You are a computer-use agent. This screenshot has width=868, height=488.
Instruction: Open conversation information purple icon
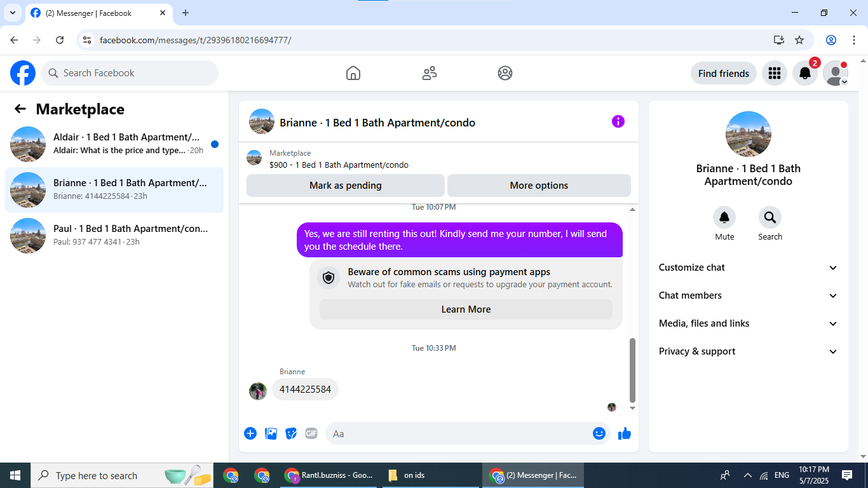coord(618,121)
